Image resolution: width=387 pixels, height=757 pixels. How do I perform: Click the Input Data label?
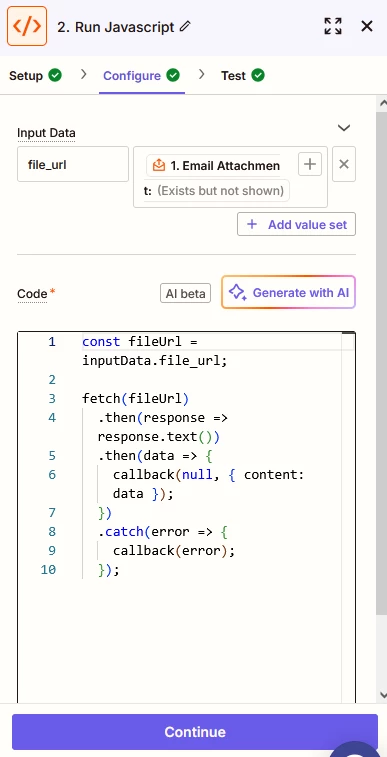[x=46, y=133]
